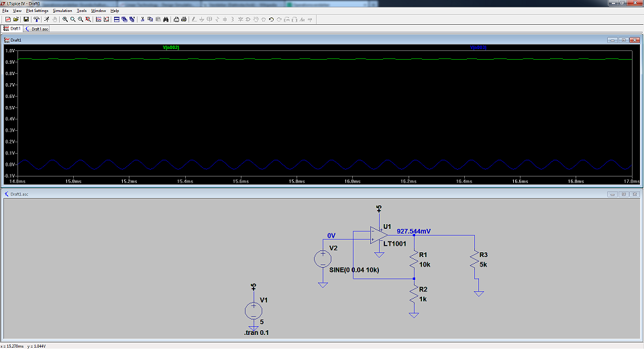Paste using the toolbar paste icon
This screenshot has width=644, height=349.
158,19
